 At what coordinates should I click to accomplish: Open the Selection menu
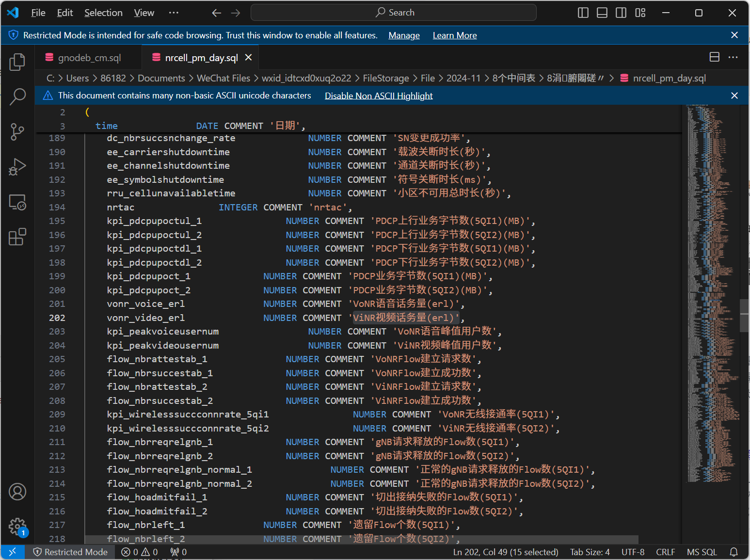[103, 13]
